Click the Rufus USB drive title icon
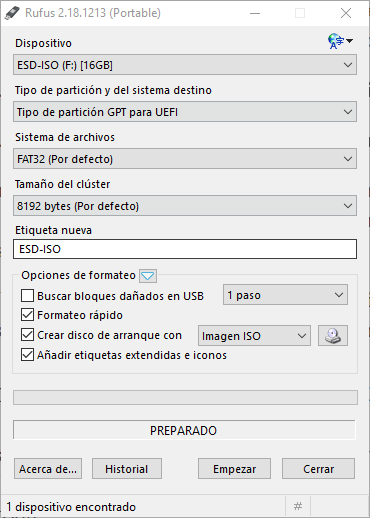Viewport: 370px width, 518px height. point(13,13)
